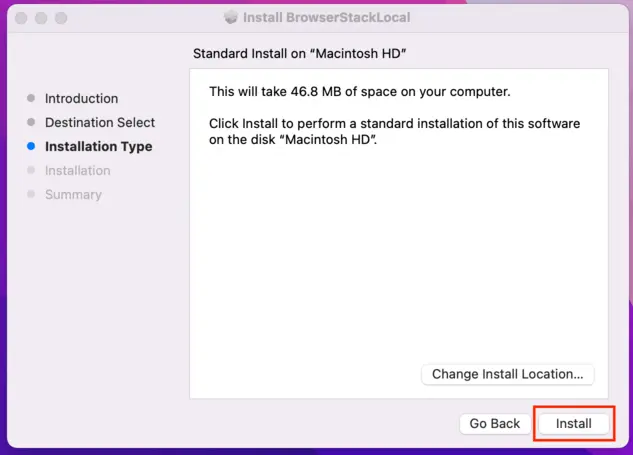Click the Install button

[574, 423]
